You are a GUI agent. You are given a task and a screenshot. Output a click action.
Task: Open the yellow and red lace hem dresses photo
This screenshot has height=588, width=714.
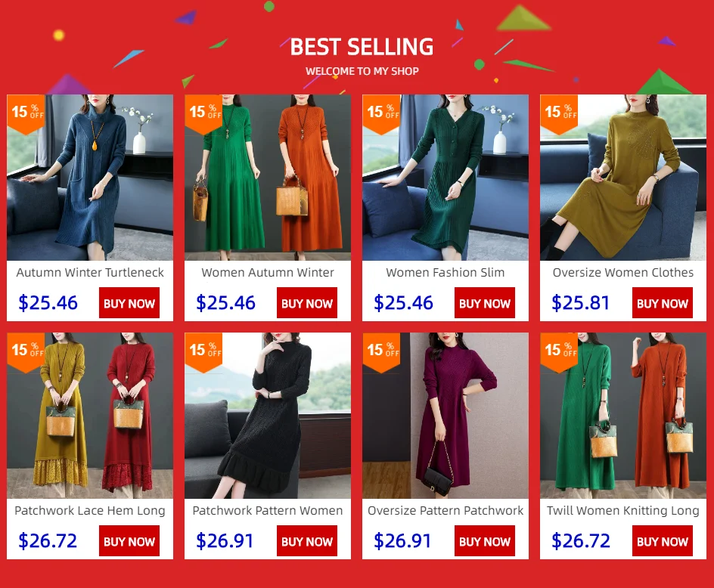(x=90, y=416)
